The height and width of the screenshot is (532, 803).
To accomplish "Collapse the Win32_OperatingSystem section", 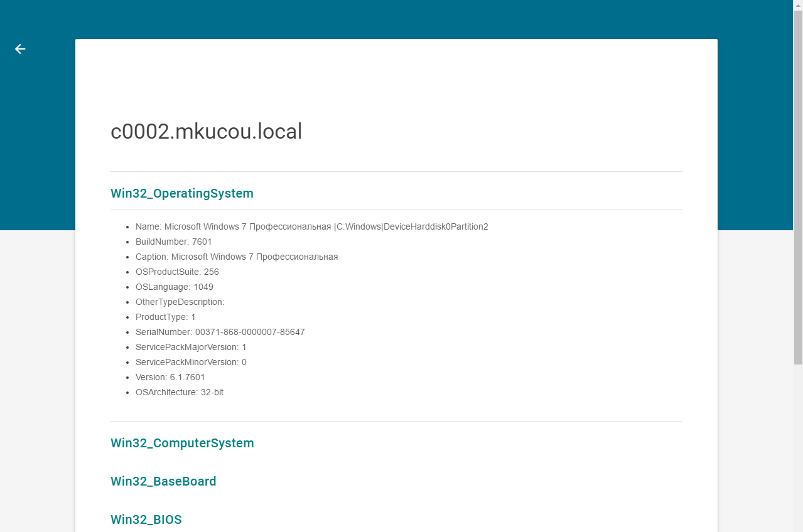I will click(x=182, y=193).
